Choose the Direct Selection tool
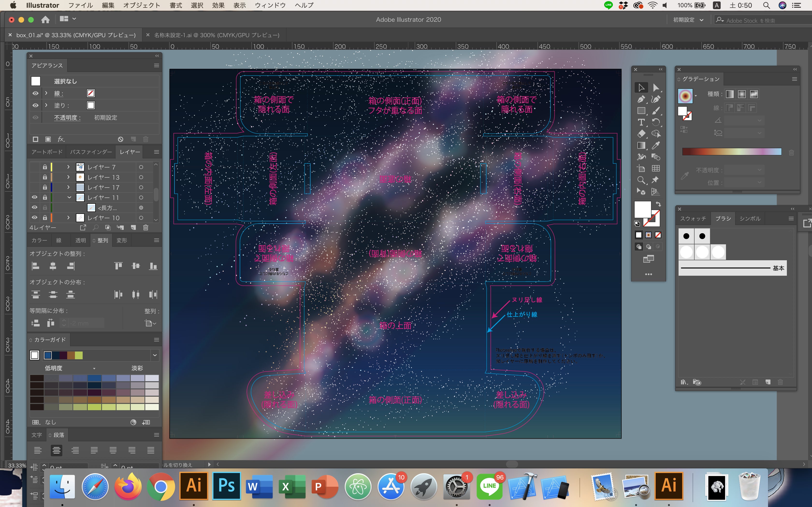 656,88
